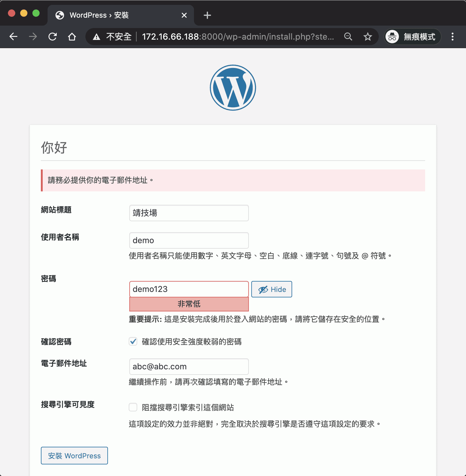This screenshot has width=466, height=476.
Task: Open the Chrome three-dot menu
Action: click(x=453, y=37)
